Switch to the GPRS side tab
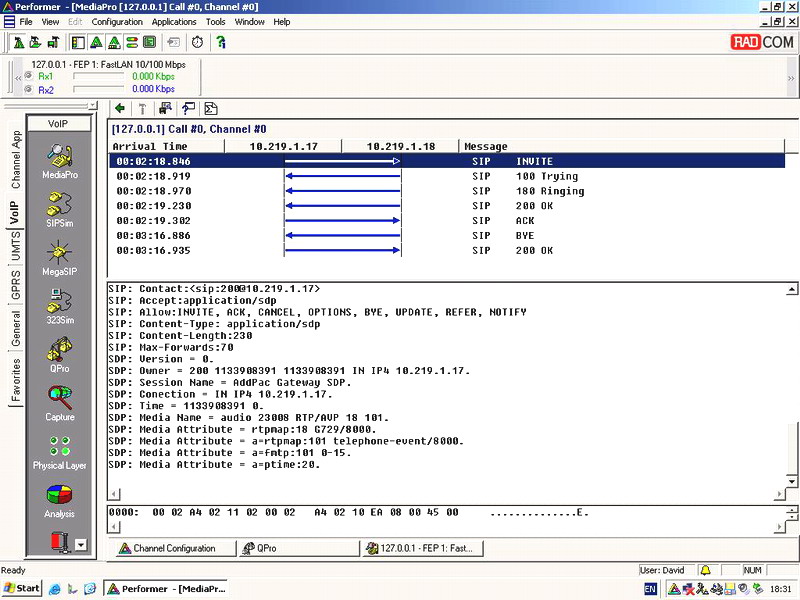 pyautogui.click(x=16, y=285)
